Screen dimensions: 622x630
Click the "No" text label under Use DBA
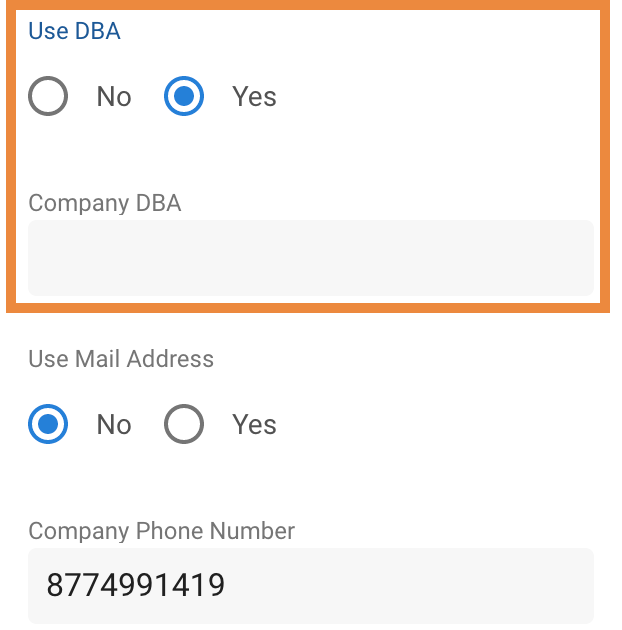click(x=114, y=97)
